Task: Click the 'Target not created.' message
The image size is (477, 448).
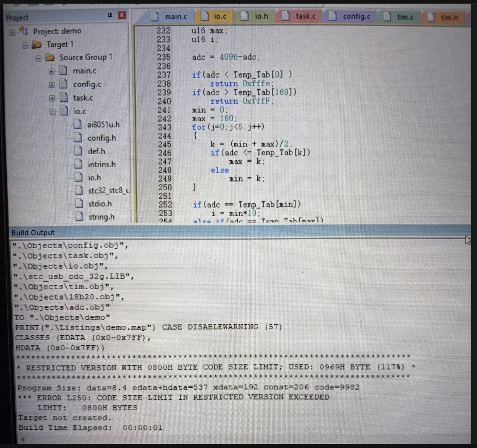Action: point(65,418)
